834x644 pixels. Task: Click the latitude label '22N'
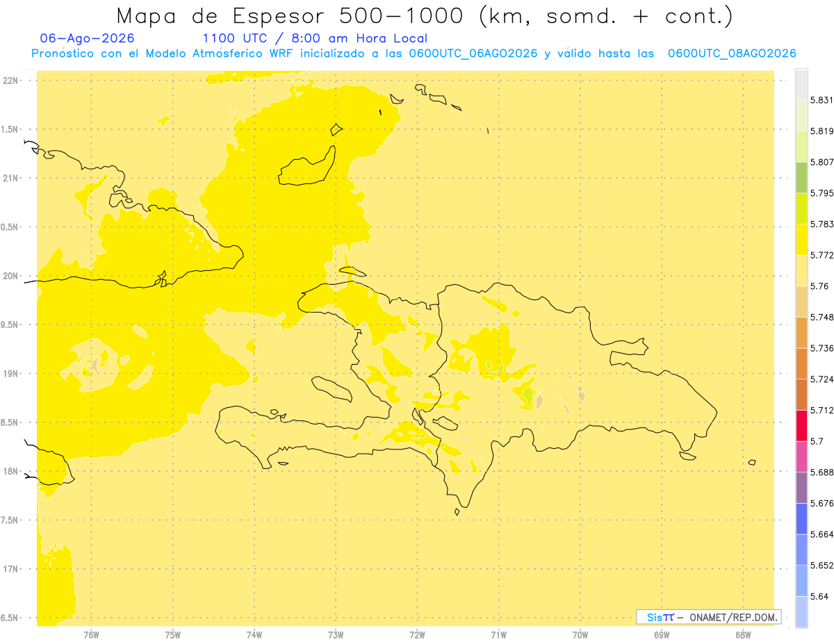click(x=12, y=81)
